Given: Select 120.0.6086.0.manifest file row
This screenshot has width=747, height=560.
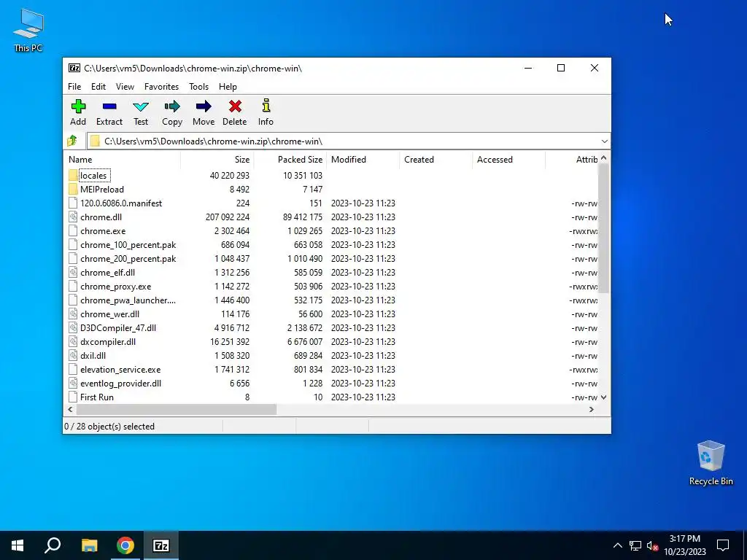Looking at the screenshot, I should click(x=331, y=203).
